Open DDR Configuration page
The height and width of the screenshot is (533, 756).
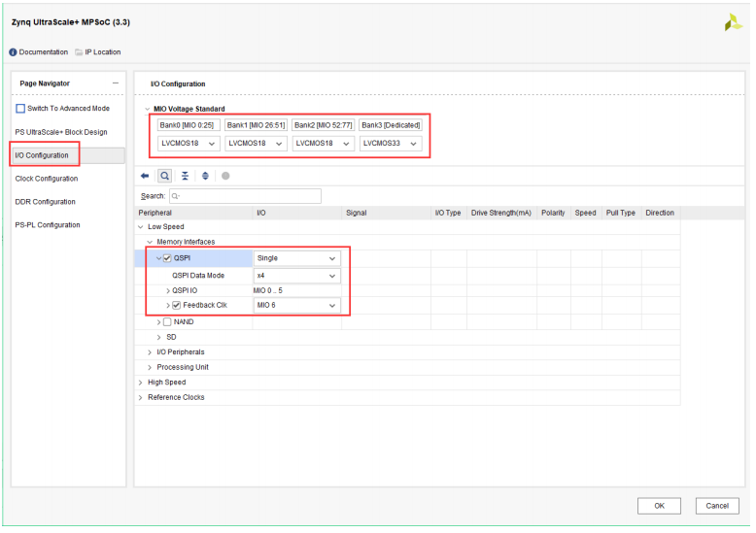tap(46, 202)
